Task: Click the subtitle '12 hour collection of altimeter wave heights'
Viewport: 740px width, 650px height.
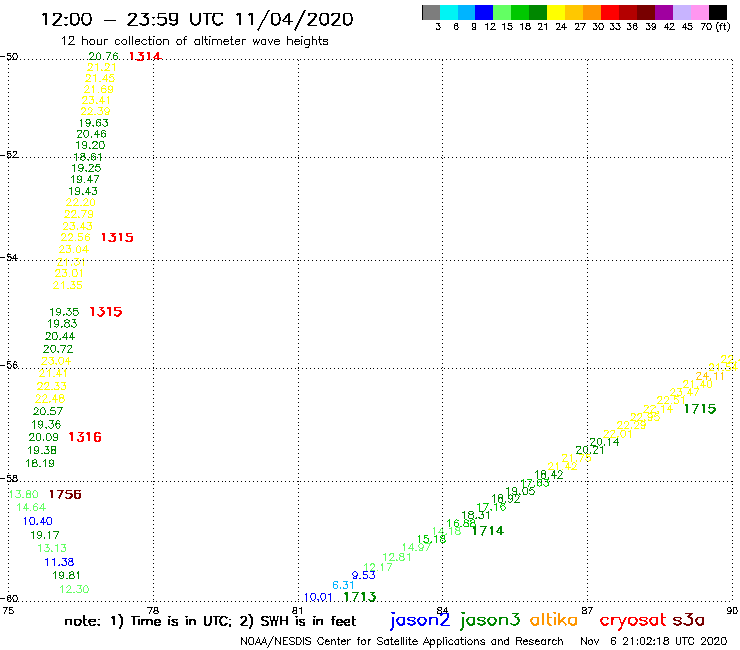Action: (194, 41)
